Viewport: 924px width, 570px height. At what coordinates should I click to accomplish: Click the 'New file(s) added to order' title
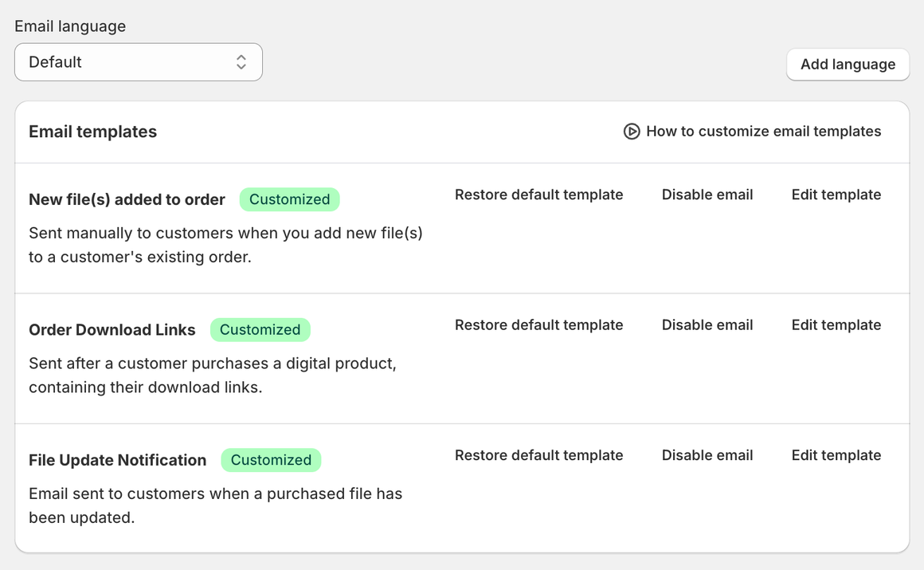(127, 199)
